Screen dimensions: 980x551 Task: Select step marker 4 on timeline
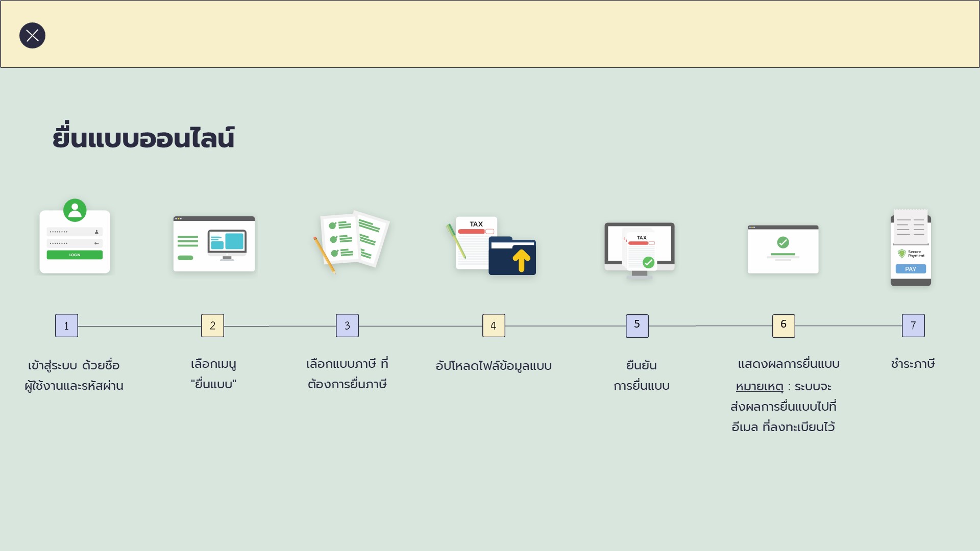[x=494, y=325]
